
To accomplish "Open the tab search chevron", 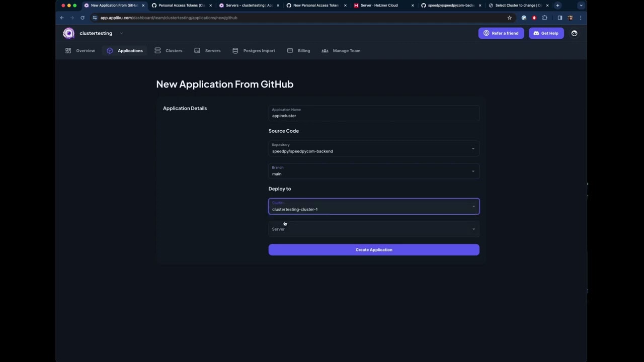I will click(581, 6).
